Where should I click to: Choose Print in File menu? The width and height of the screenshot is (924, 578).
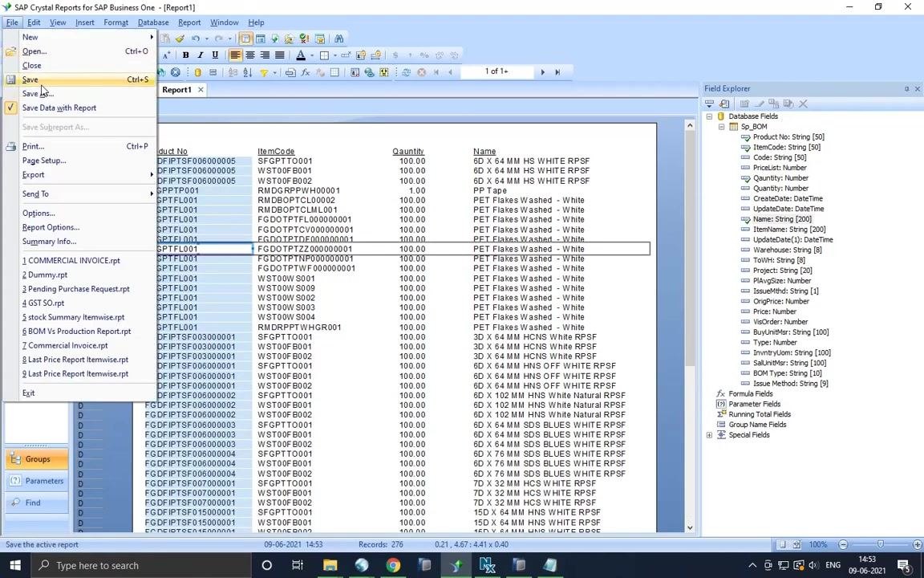80,146
